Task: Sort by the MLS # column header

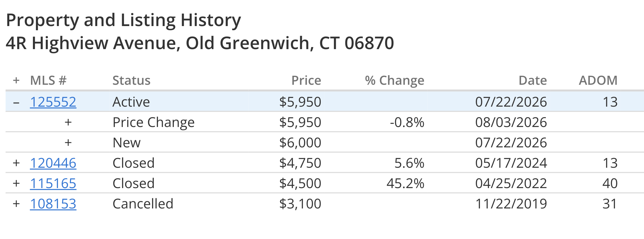Action: (48, 80)
